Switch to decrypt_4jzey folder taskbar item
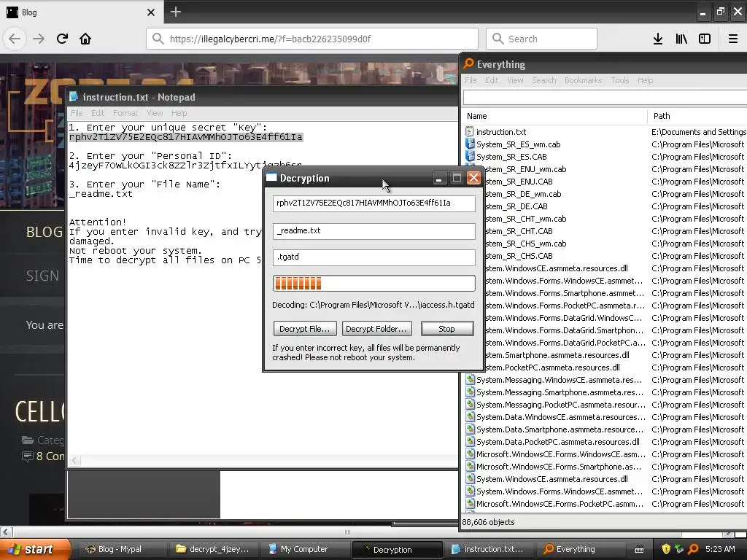This screenshot has height=560, width=747. point(213,549)
